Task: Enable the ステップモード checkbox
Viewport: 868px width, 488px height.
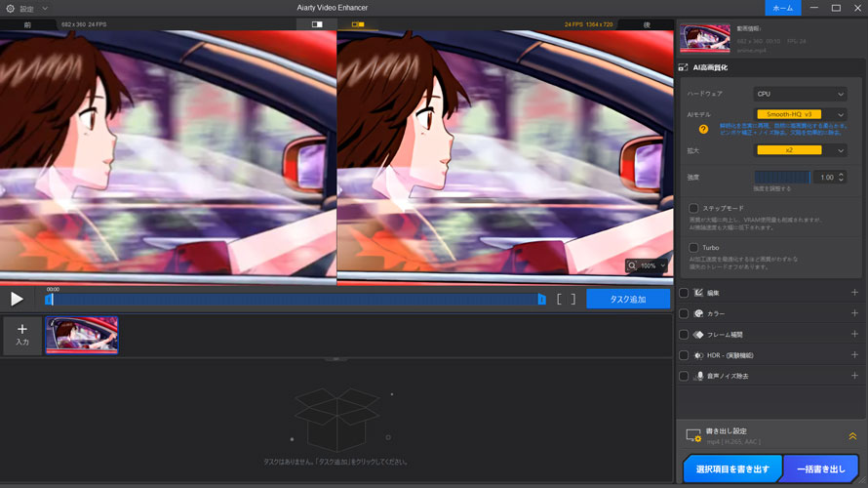Action: [x=693, y=208]
